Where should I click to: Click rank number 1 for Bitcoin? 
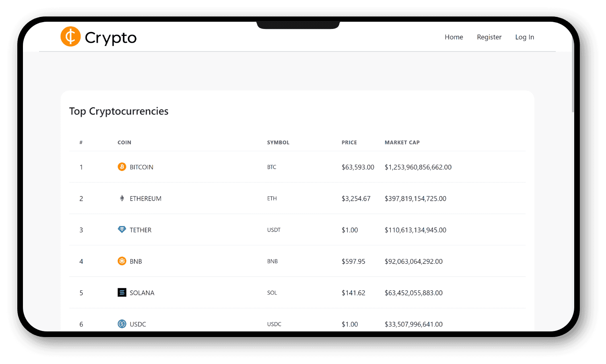tap(81, 167)
